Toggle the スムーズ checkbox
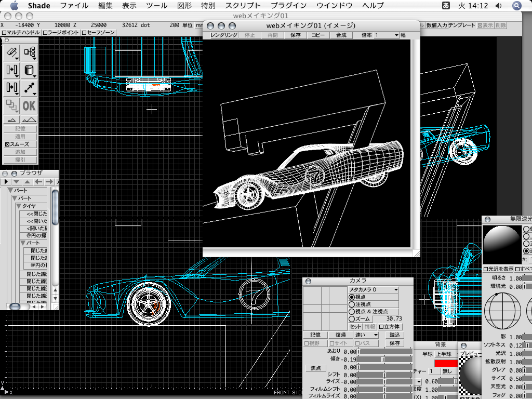The image size is (532, 399). [x=7, y=144]
